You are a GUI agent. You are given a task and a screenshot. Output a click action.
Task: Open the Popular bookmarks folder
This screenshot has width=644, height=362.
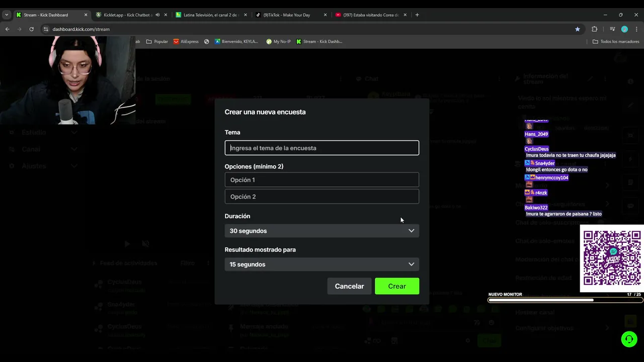(157, 42)
